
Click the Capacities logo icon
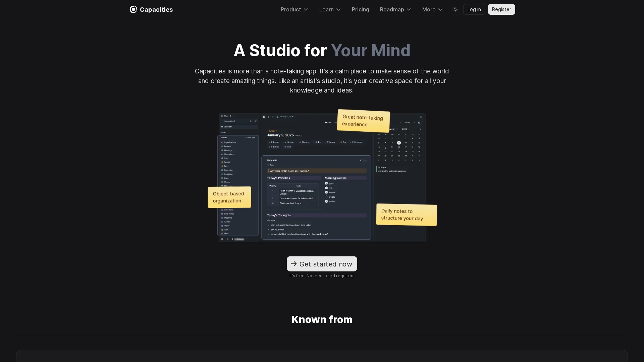coord(133,9)
